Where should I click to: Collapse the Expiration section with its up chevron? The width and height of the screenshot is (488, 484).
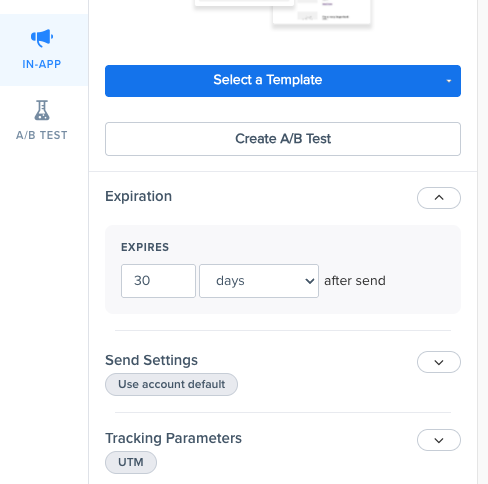439,198
